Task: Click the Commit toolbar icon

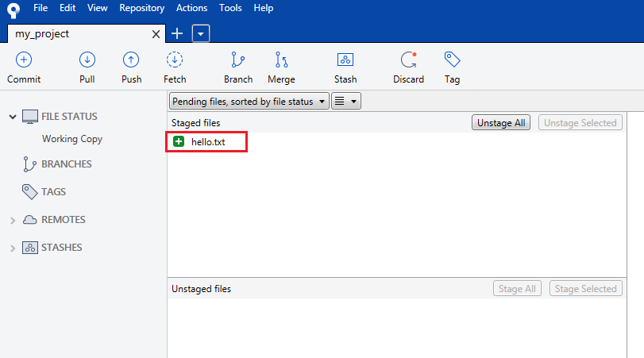Action: click(x=24, y=60)
